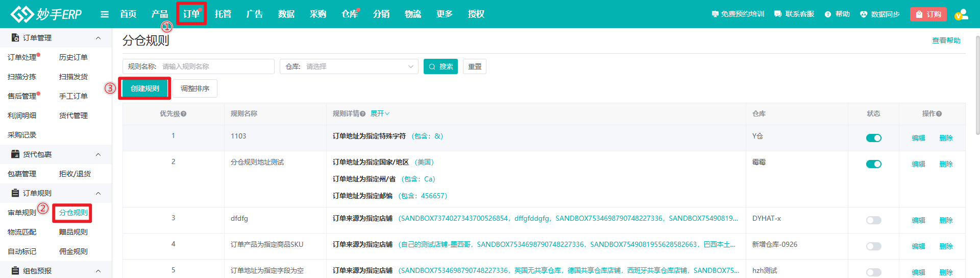Open the user avatar profile icon

pyautogui.click(x=961, y=14)
